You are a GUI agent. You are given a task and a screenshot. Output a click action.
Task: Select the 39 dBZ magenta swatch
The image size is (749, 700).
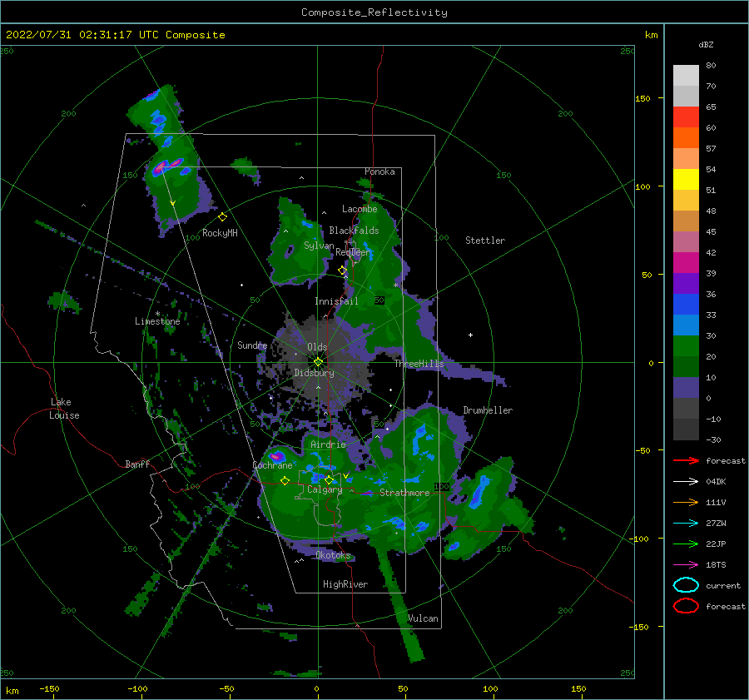(x=686, y=263)
